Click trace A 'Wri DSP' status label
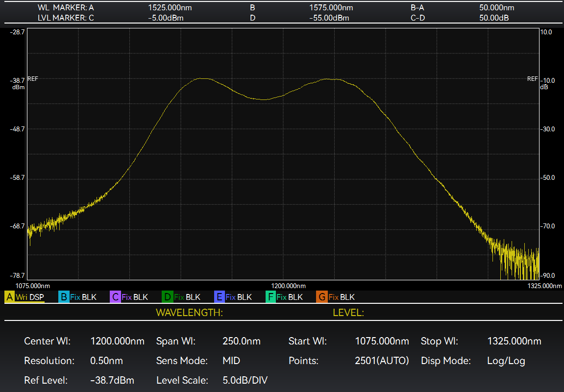The height and width of the screenshot is (392, 564). click(x=30, y=297)
